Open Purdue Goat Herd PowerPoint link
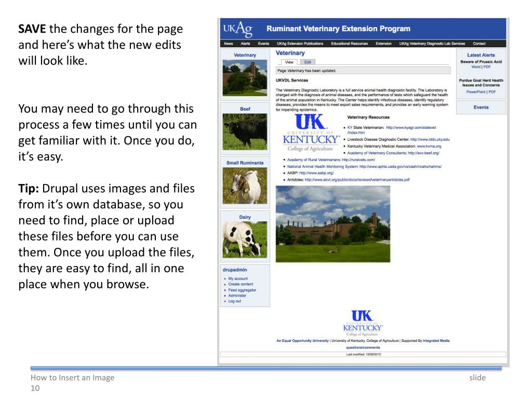This screenshot has height=399, width=532. (x=476, y=92)
